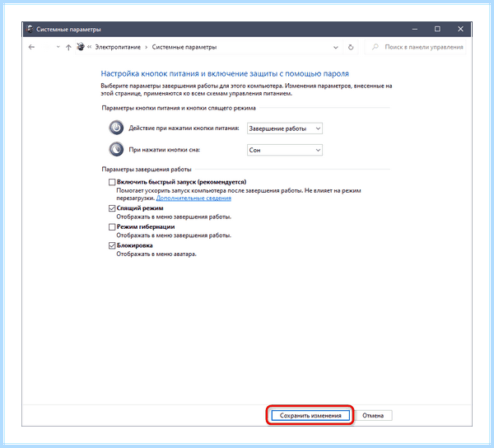The image size is (494, 448).
Task: Select «Электропитание» breadcrumb
Action: [118, 47]
